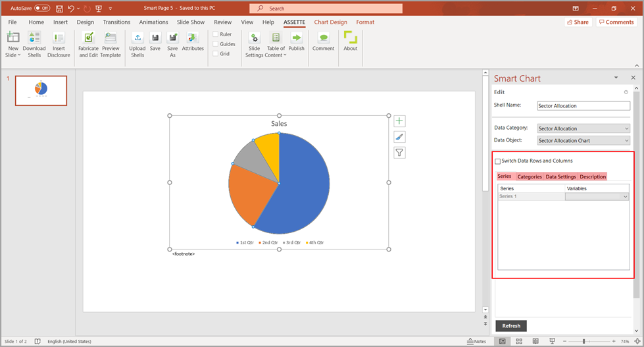Open the Undo history dropdown arrow
The height and width of the screenshot is (347, 644).
[78, 8]
